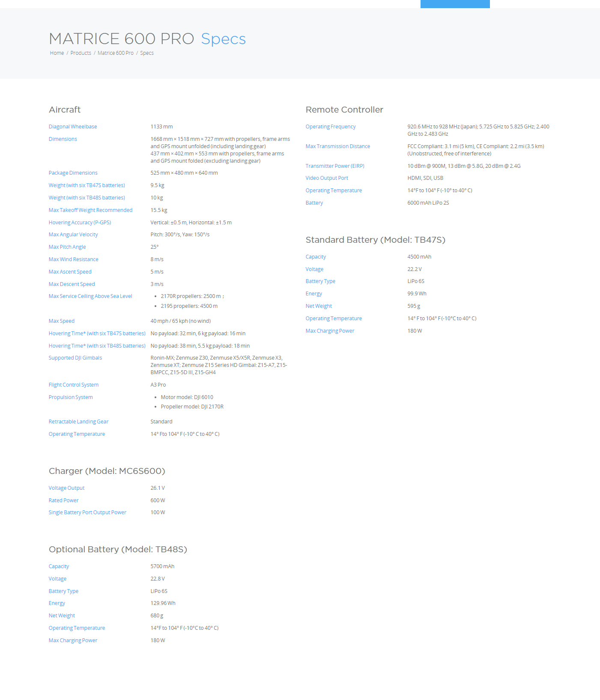Click the Aircraft section heading

(65, 110)
